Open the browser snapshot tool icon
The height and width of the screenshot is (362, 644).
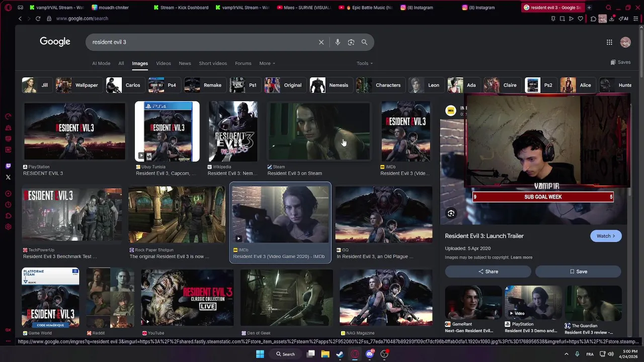562,19
